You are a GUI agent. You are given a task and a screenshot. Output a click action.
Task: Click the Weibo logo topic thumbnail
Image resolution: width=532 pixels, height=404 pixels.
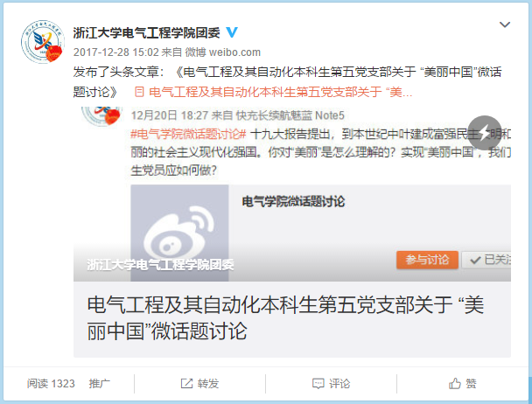[x=179, y=233]
